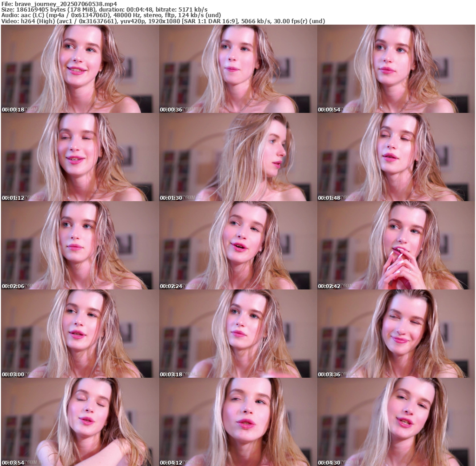Pick the thumbnail at 00:03:54
Screen dimensions: 476x466
(x=79, y=422)
